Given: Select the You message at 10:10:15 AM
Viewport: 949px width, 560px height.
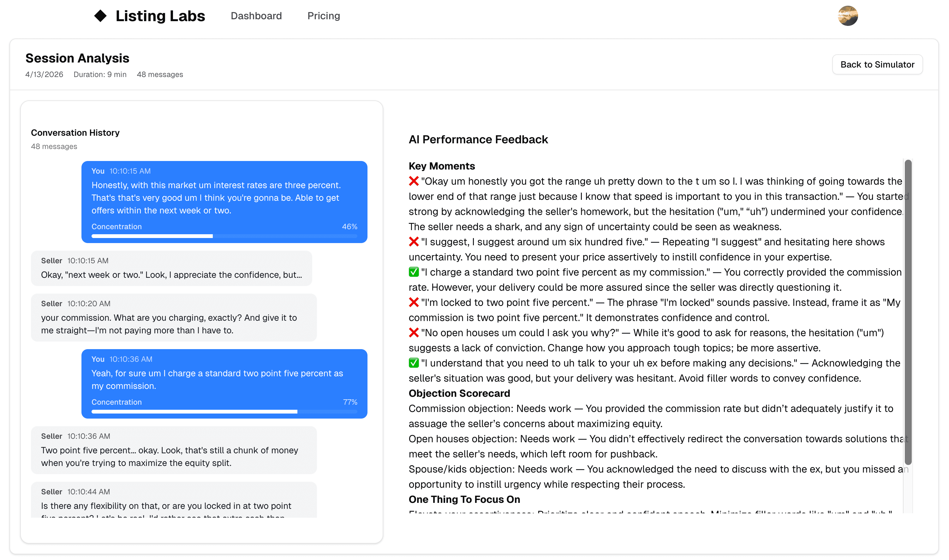Looking at the screenshot, I should click(x=224, y=197).
